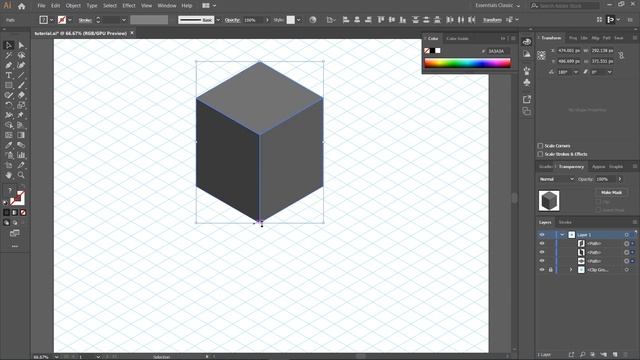Open the Window menu
Screen dimensions: 640x360
coord(167,6)
